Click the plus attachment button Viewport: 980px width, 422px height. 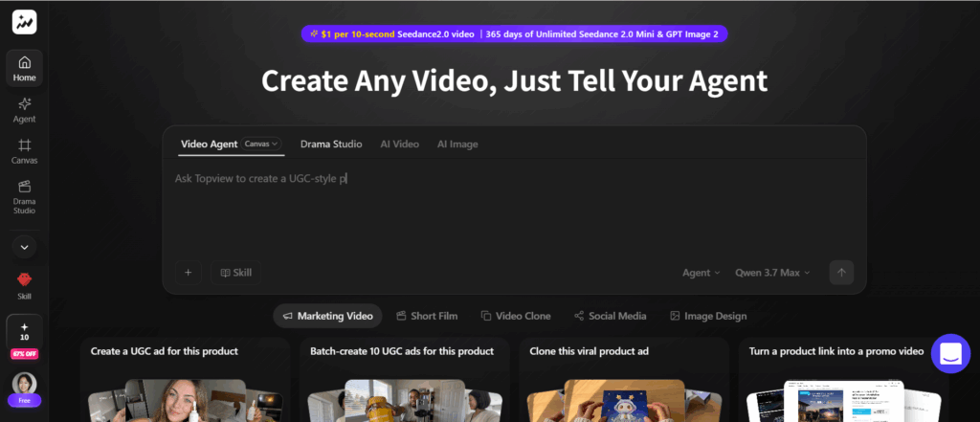(189, 273)
